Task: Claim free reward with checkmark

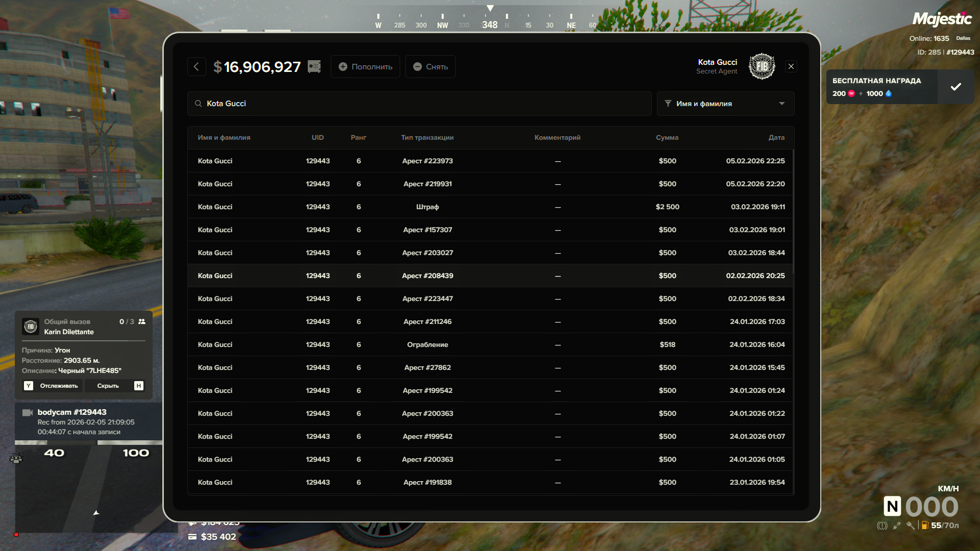Action: tap(955, 87)
